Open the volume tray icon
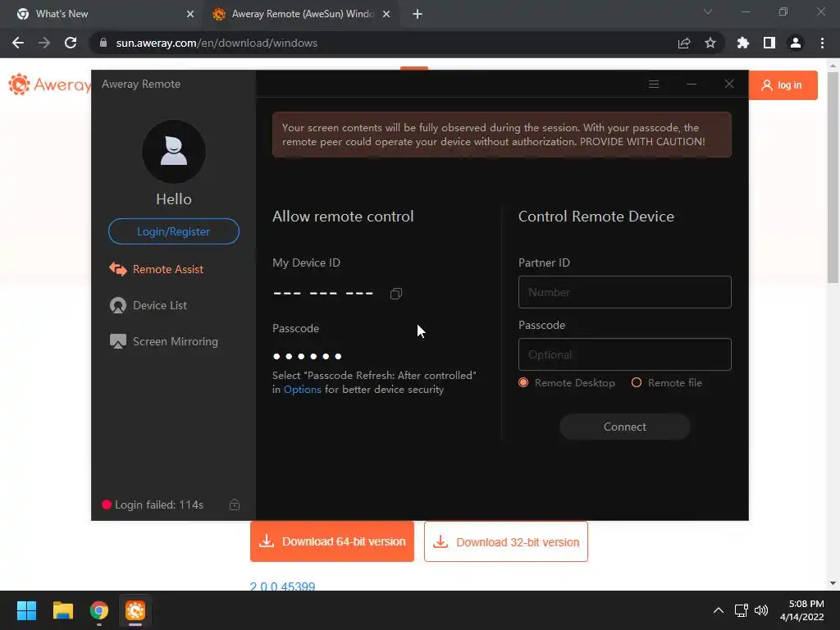The width and height of the screenshot is (840, 630). pos(761,610)
